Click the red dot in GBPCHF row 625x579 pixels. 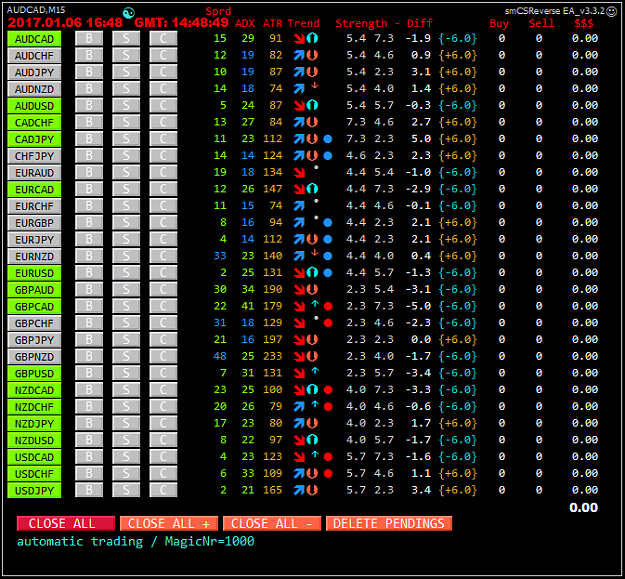coord(328,323)
